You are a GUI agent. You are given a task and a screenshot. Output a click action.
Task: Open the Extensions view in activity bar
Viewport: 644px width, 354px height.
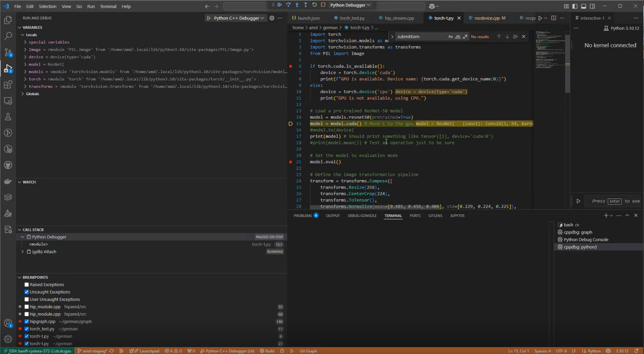click(x=8, y=85)
